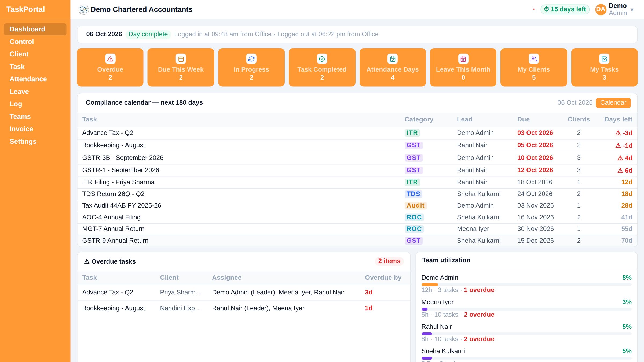644x362 pixels.
Task: Click the warning icon beside -1d
Action: [618, 146]
